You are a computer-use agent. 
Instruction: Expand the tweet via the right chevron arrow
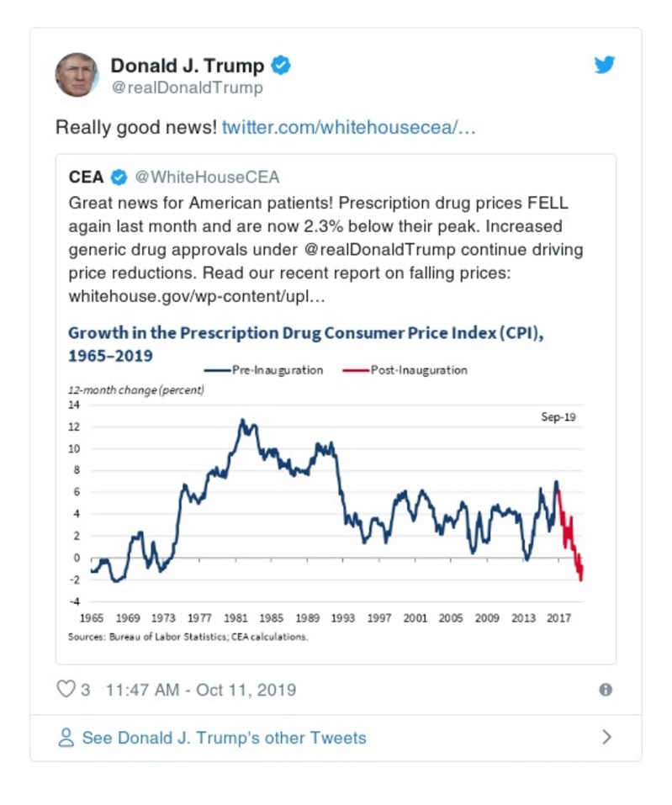607,737
